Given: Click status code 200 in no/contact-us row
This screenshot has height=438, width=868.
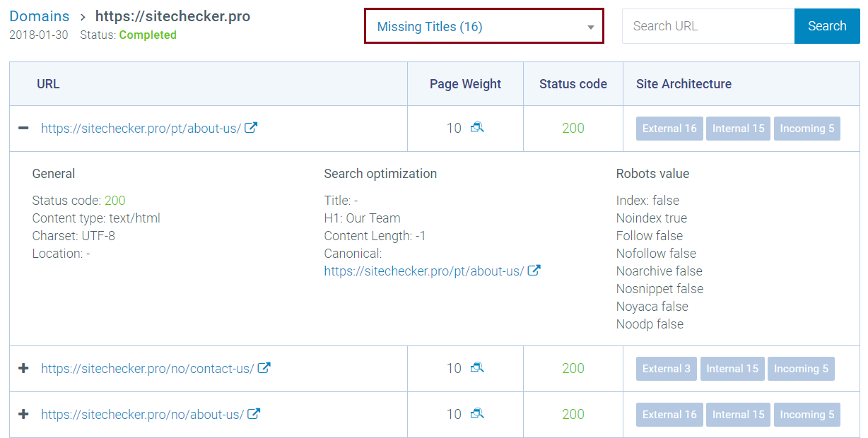Looking at the screenshot, I should tap(573, 369).
